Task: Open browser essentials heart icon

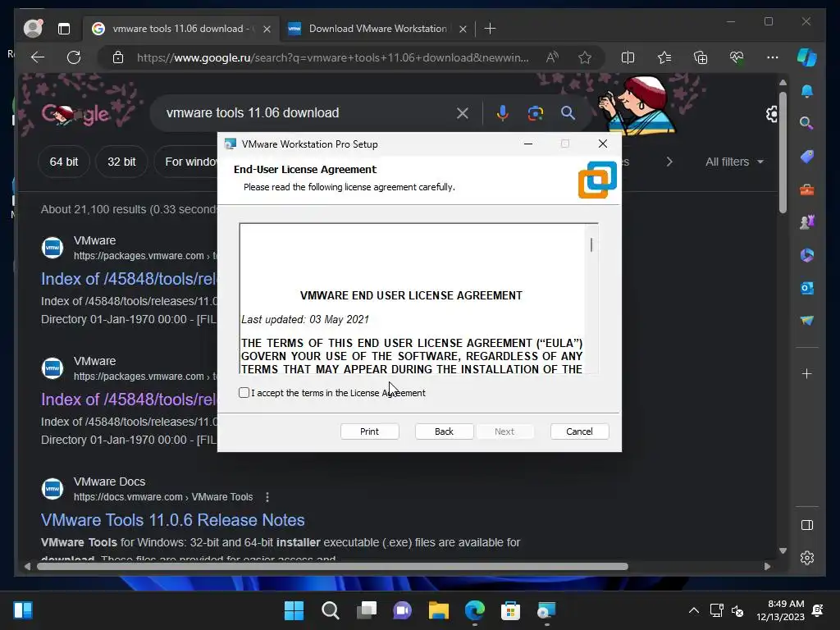Action: pyautogui.click(x=737, y=57)
